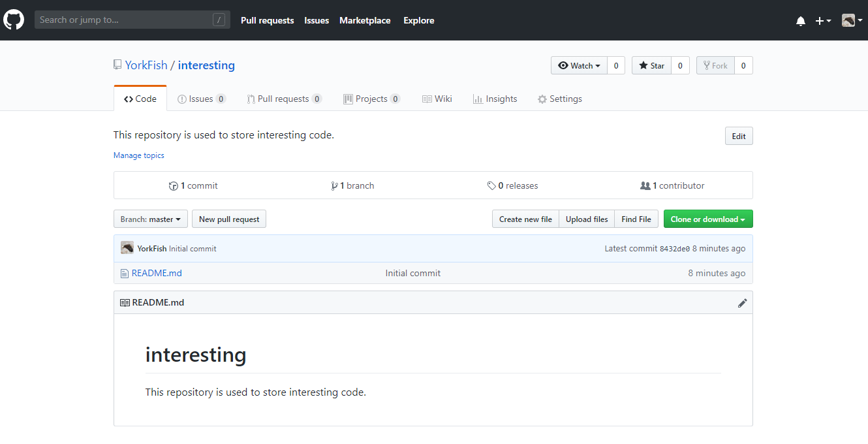This screenshot has height=444, width=868.
Task: Open the GitHub Octocat logo home
Action: pos(14,20)
